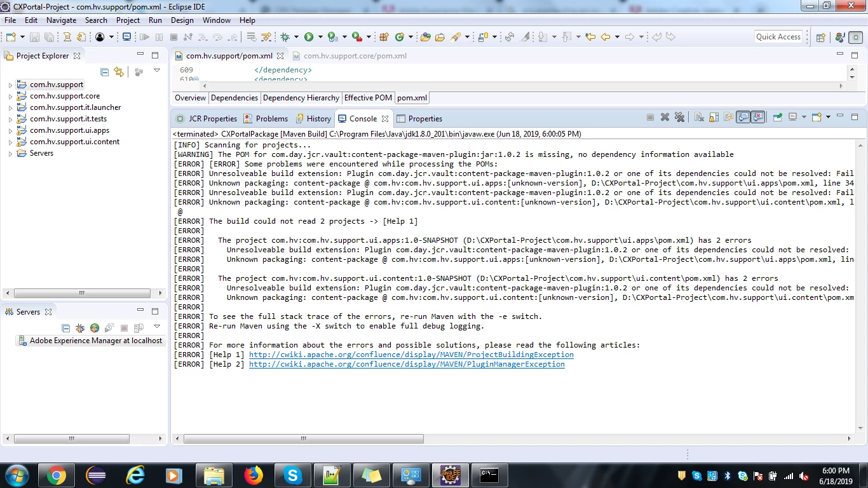The image size is (868, 488).
Task: Switch to the Problems tab
Action: coord(266,119)
